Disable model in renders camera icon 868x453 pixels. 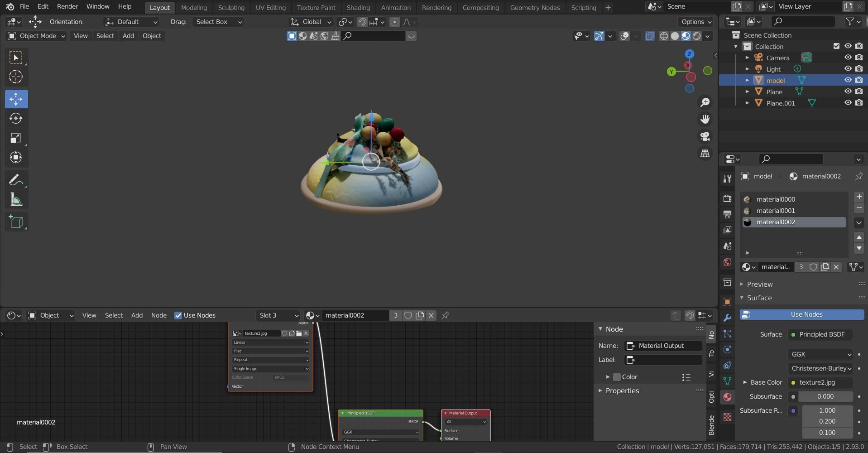coord(859,80)
